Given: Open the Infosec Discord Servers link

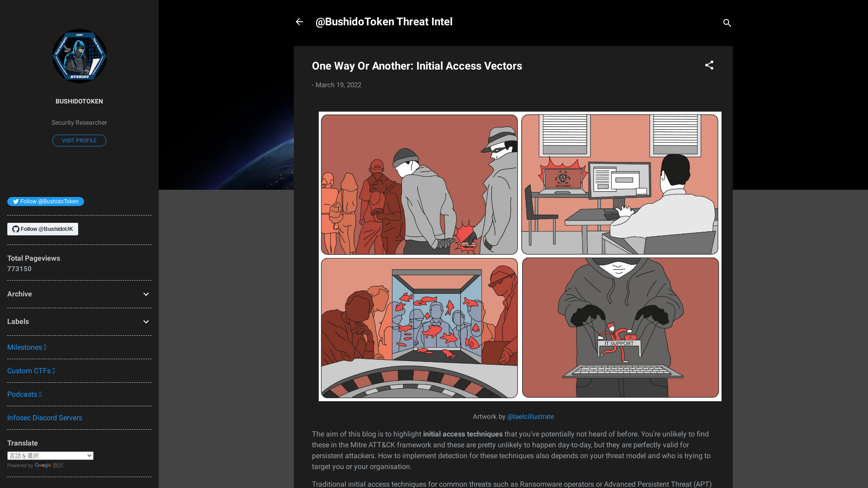Looking at the screenshot, I should (x=45, y=418).
